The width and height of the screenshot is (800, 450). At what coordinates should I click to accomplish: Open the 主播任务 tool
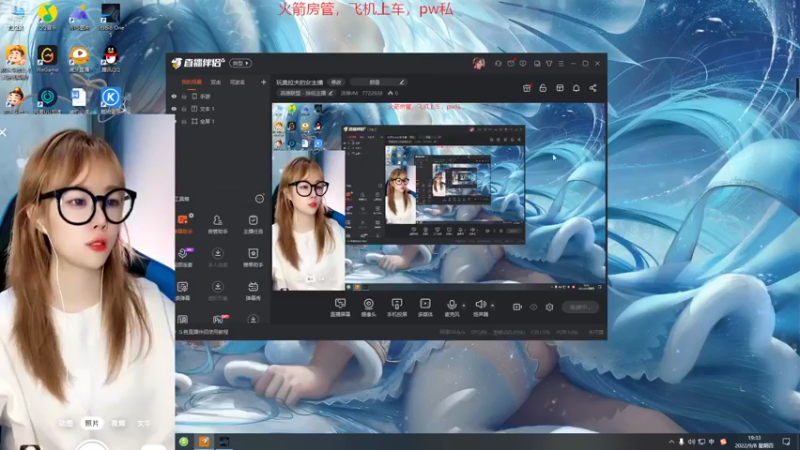pyautogui.click(x=253, y=224)
